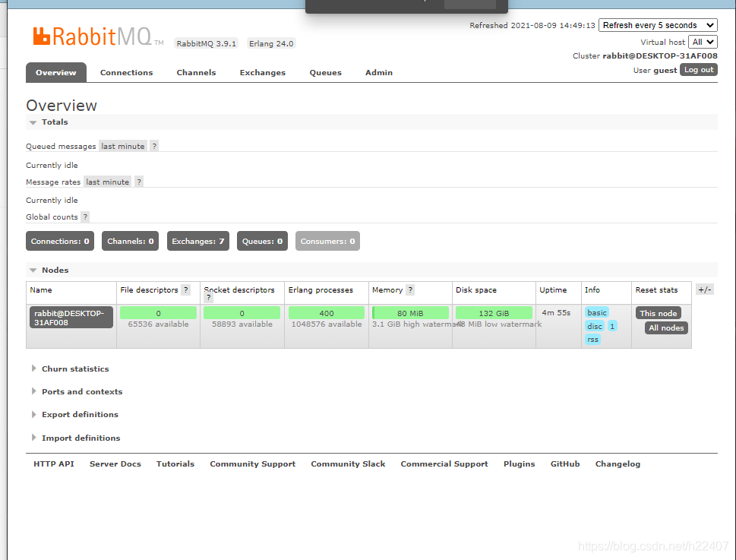
Task: Click the File descriptors usage bar
Action: 158,313
